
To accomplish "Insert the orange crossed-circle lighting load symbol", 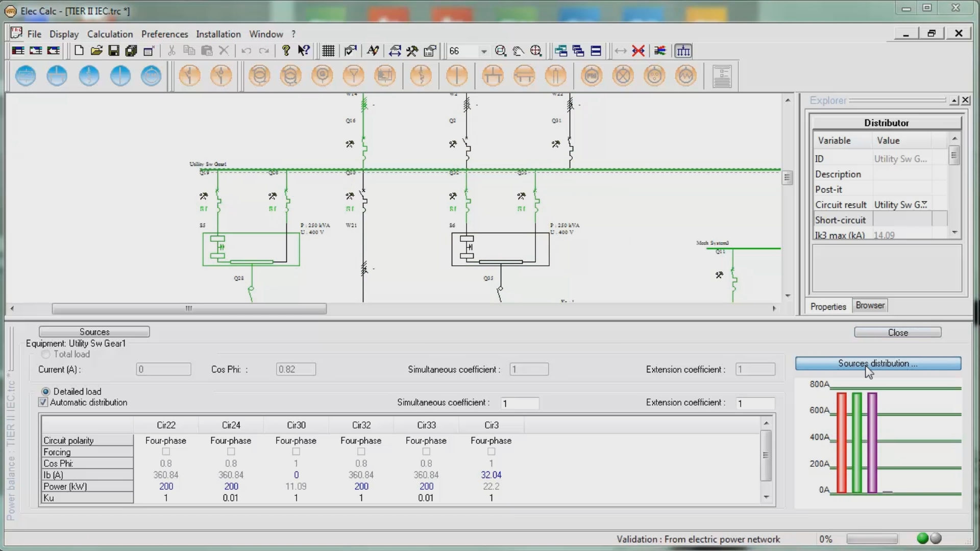I will tap(623, 76).
